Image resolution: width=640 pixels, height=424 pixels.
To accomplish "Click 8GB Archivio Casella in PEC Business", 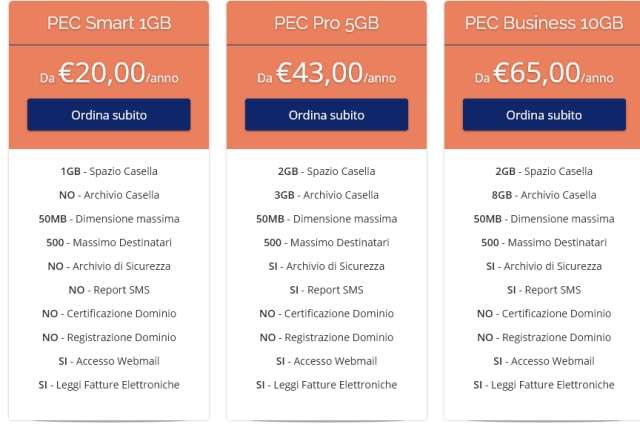I will click(544, 195).
